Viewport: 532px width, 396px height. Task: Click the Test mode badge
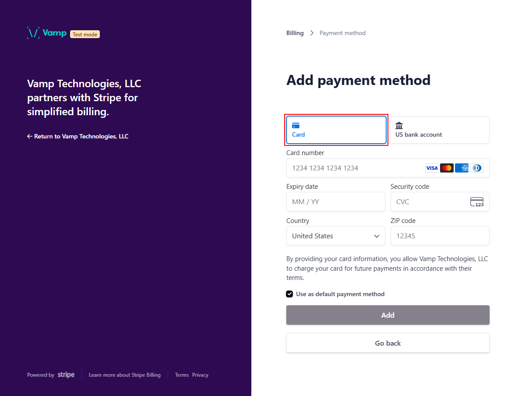[x=85, y=34]
